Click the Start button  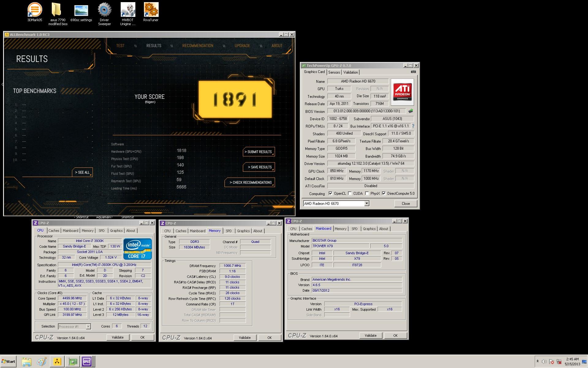click(x=8, y=361)
